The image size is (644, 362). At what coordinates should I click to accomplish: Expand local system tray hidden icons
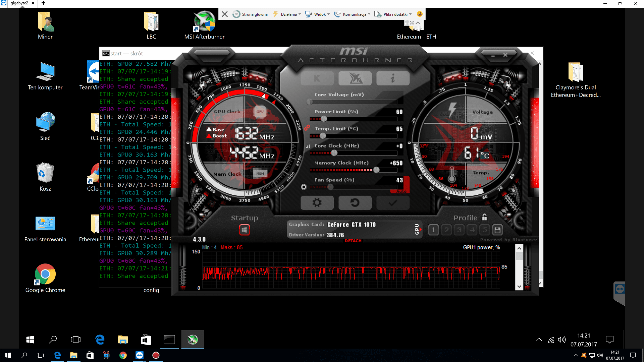pyautogui.click(x=576, y=355)
